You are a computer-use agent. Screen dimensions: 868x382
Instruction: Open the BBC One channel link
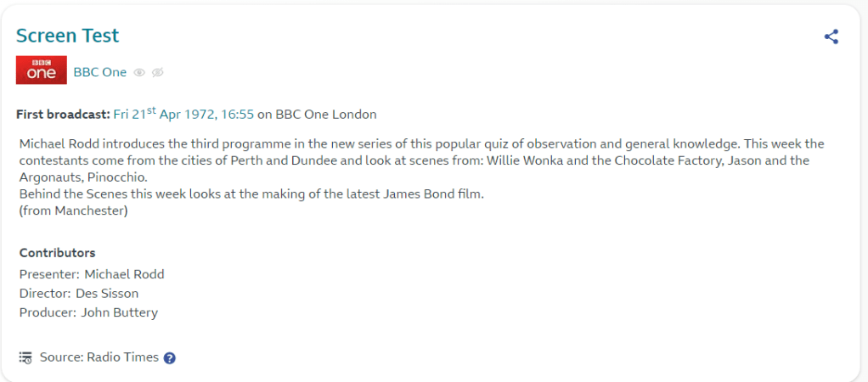pyautogui.click(x=100, y=72)
